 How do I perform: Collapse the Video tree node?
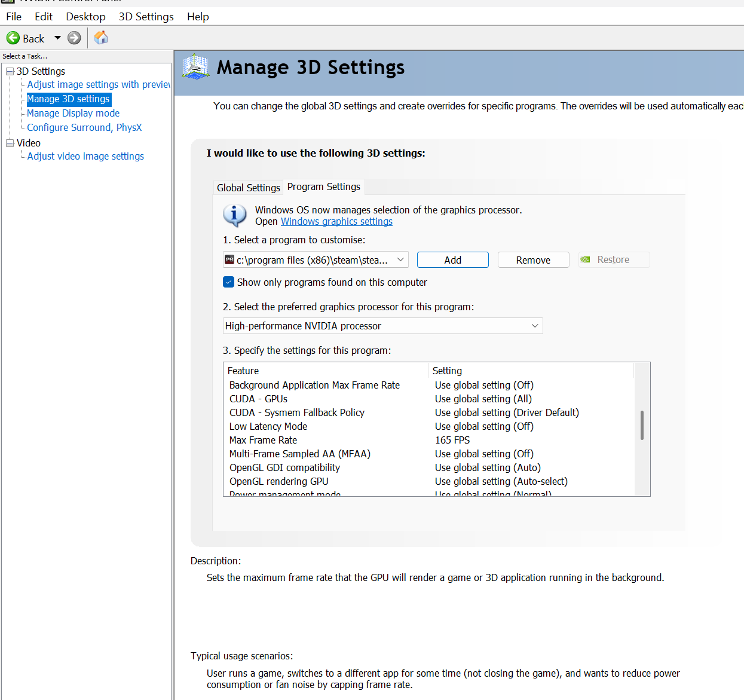(x=10, y=143)
